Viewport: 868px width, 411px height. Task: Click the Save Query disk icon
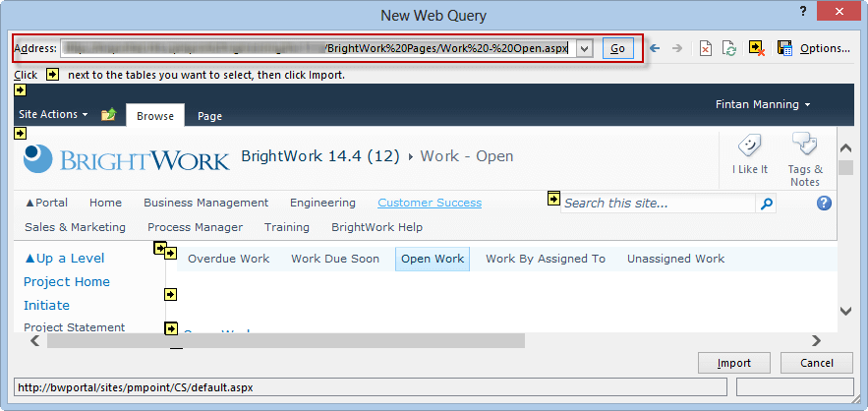pos(785,48)
